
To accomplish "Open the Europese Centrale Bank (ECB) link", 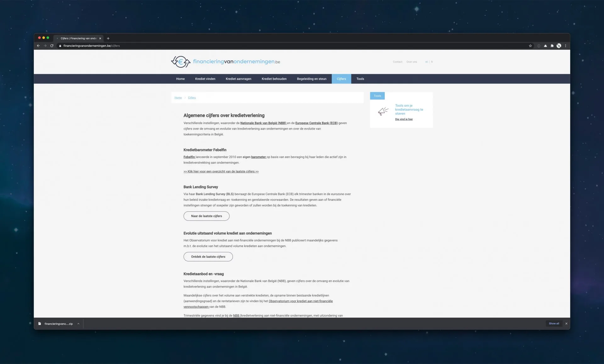I will (x=316, y=123).
